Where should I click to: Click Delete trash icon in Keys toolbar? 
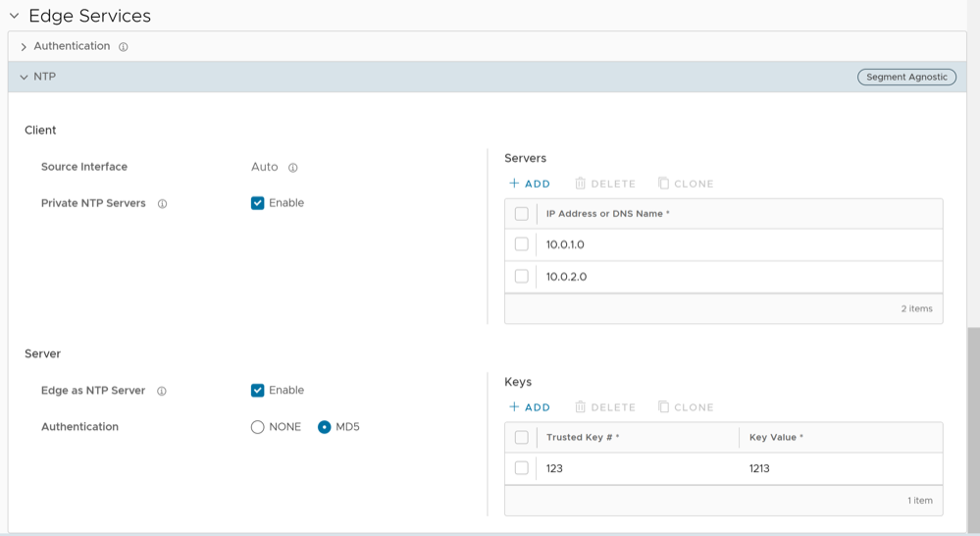click(581, 407)
